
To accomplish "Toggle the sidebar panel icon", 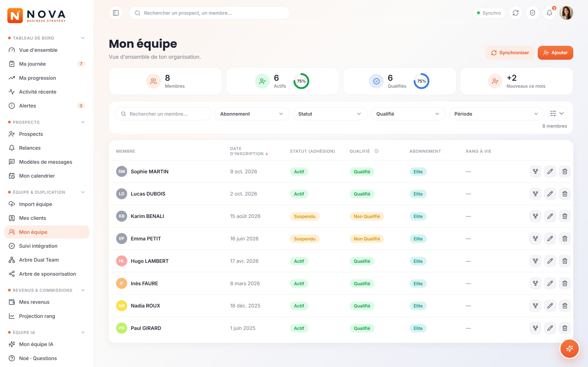I will pyautogui.click(x=116, y=13).
